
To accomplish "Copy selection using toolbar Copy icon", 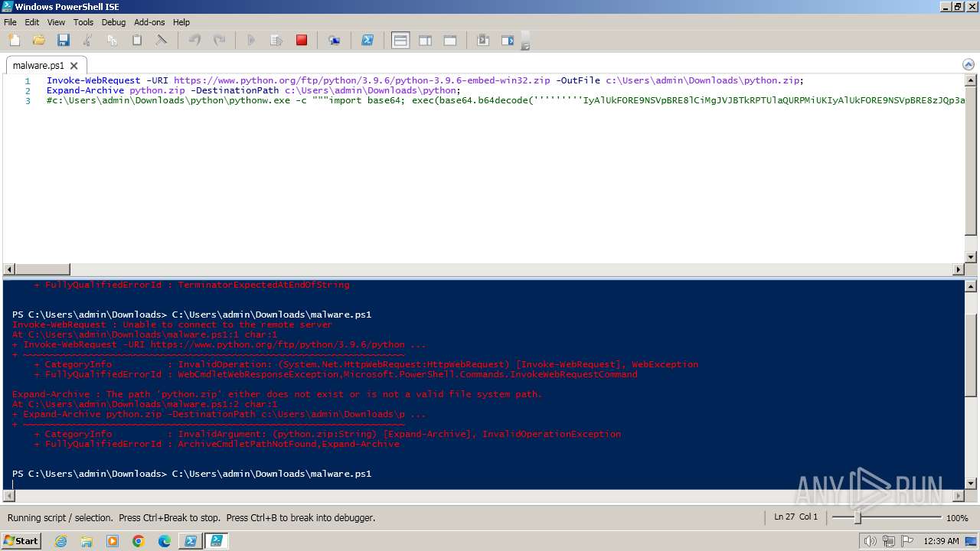I will pos(112,40).
